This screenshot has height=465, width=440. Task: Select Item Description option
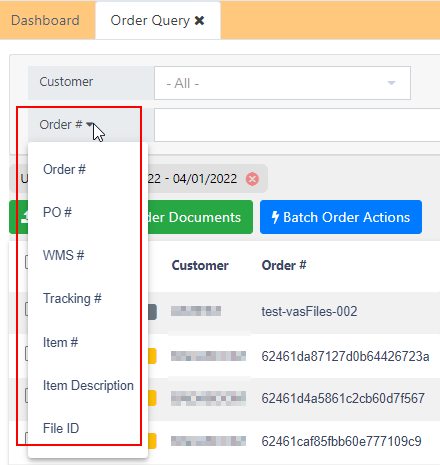click(x=88, y=385)
